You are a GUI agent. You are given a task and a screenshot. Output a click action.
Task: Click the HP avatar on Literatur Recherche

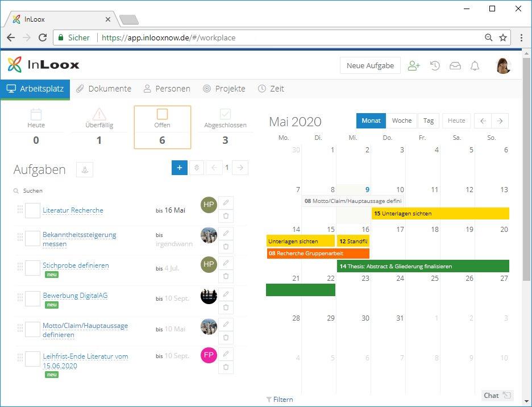pyautogui.click(x=209, y=205)
